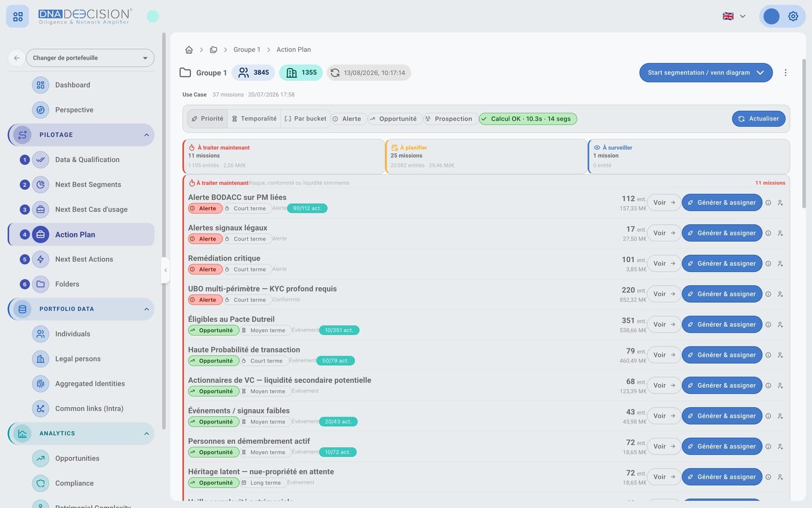
Task: Click the Data & Qualification check icon
Action: tap(41, 160)
